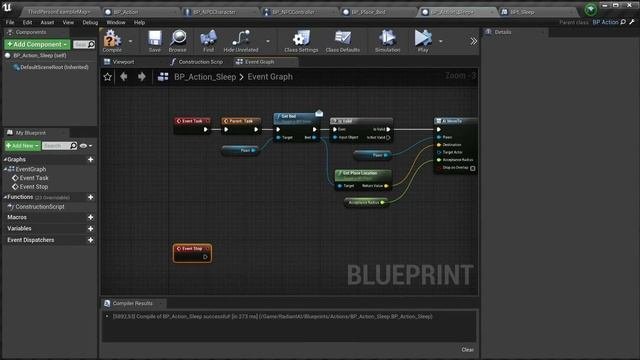Select BP_Action_Sleep (self) component
The height and width of the screenshot is (360, 640).
[40, 56]
